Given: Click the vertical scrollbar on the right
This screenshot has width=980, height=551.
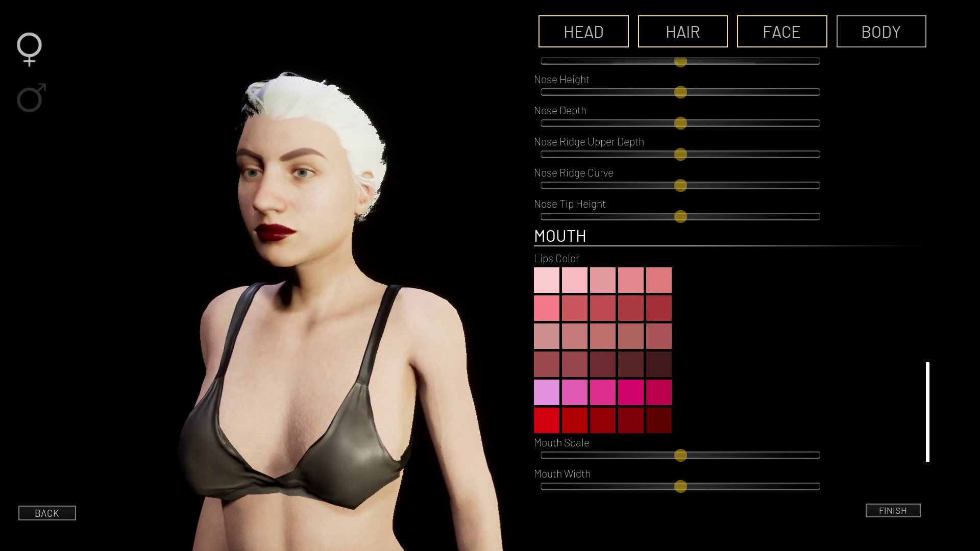Looking at the screenshot, I should click(927, 412).
